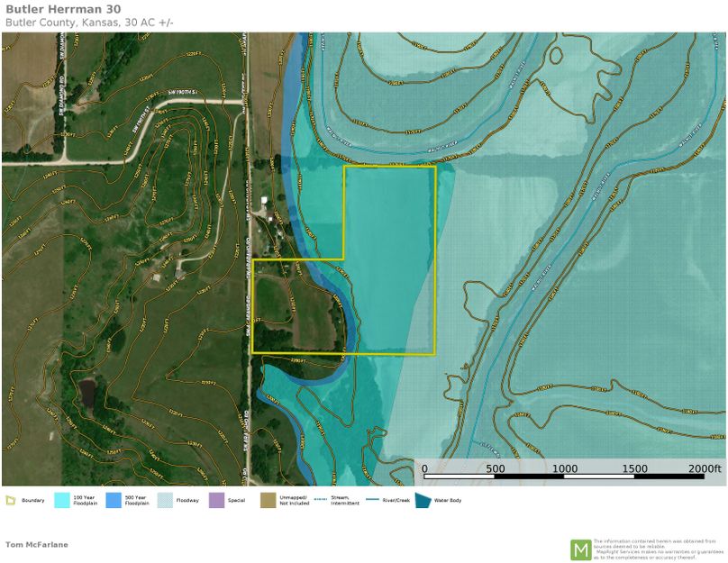Click the Water Body legend icon

[422, 496]
